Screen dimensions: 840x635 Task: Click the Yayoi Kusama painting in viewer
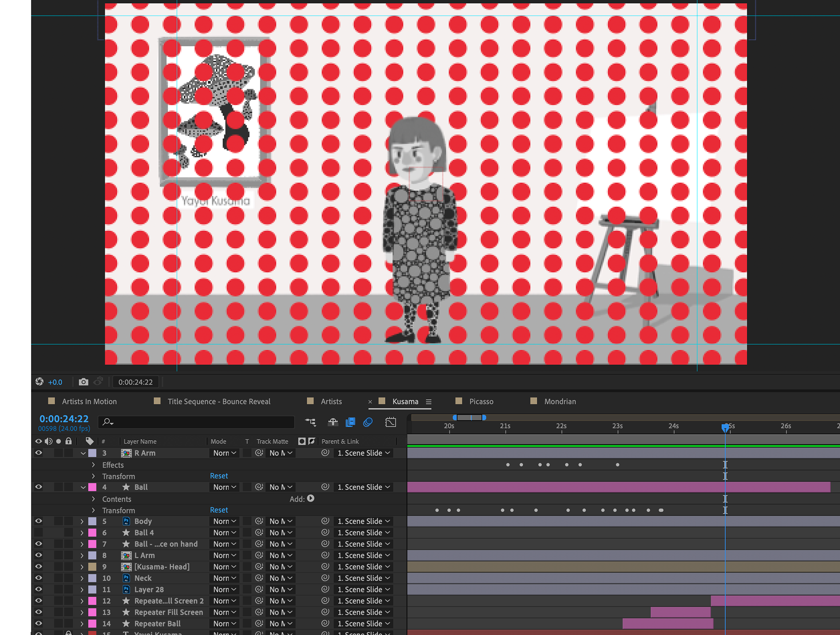(214, 113)
